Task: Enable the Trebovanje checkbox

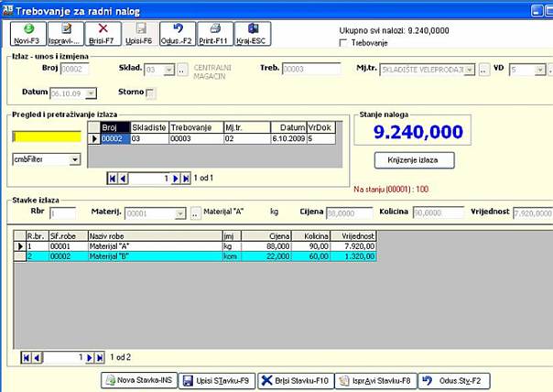Action: click(343, 42)
